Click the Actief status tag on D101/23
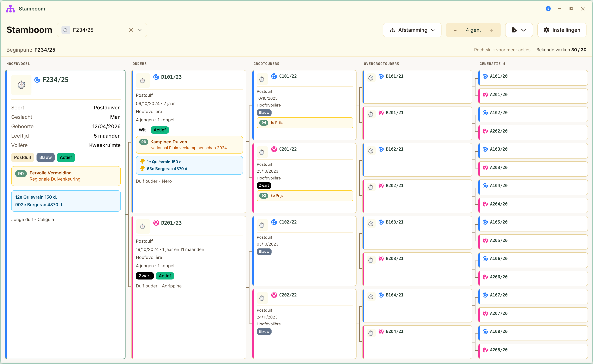Image resolution: width=593 pixels, height=364 pixels. (x=160, y=130)
